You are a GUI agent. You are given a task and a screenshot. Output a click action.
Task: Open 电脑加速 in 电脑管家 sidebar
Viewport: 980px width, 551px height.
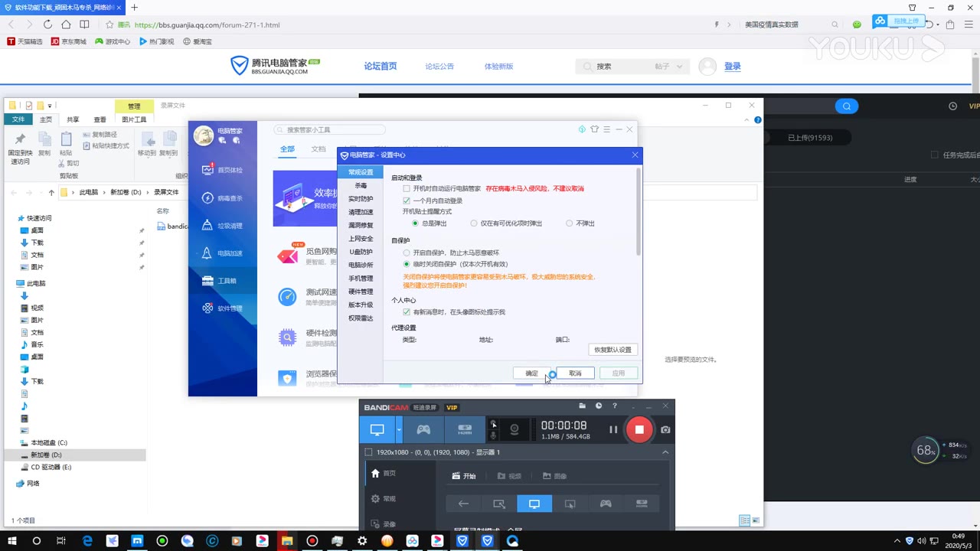(224, 253)
